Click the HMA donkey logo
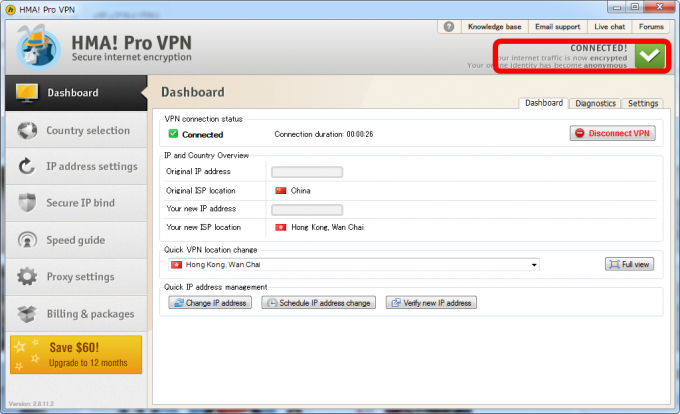This screenshot has height=414, width=680. click(38, 48)
